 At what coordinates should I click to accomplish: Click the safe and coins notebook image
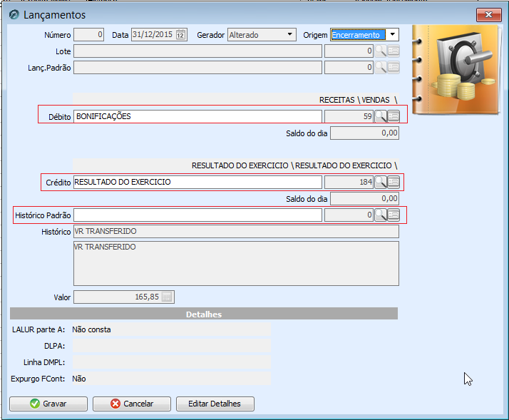tap(456, 70)
